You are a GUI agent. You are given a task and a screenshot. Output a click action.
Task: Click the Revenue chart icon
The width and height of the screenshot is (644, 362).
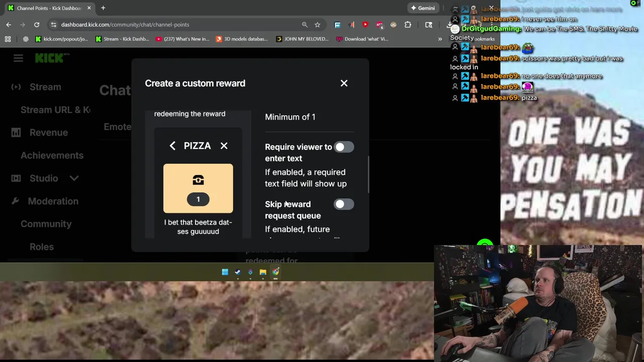point(16,133)
